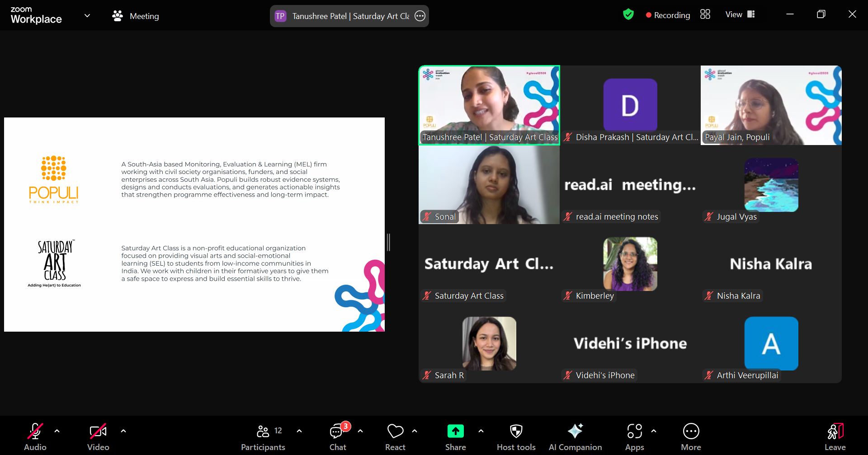Click muted mic icon beside Disha Prakash
Screen dimensions: 868x455
tap(568, 137)
